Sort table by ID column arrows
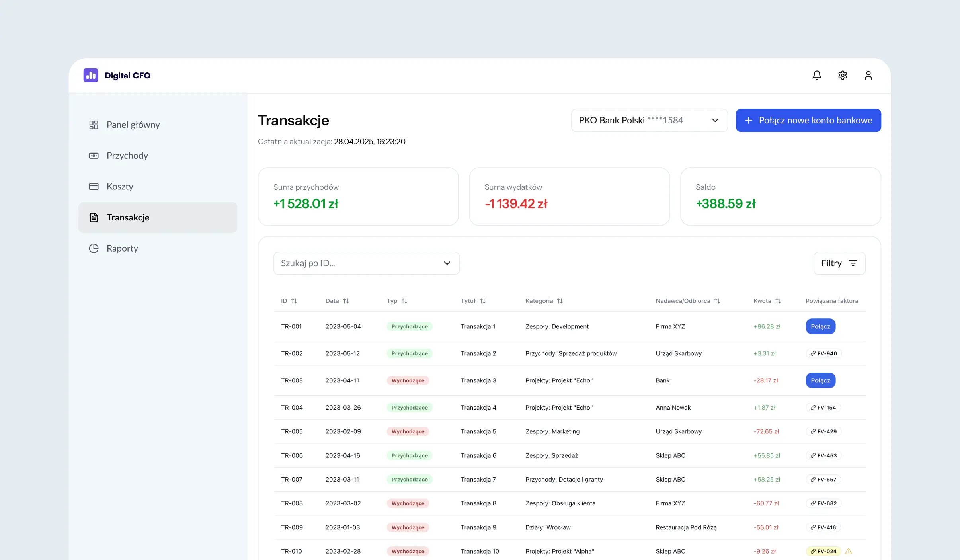 coord(294,301)
